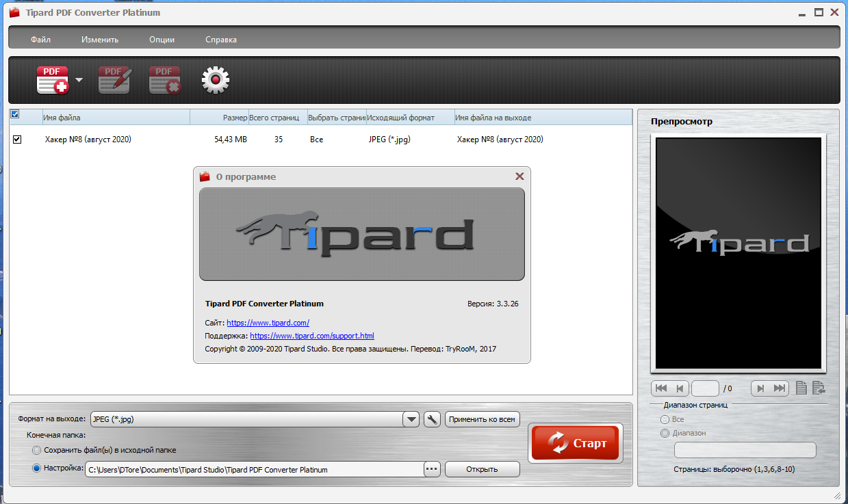848x504 pixels.
Task: Click the page-with-arrow icon beside the preview controls
Action: (819, 388)
